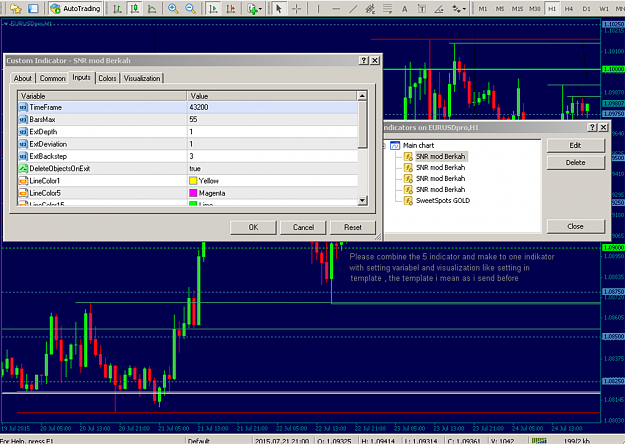Image resolution: width=625 pixels, height=444 pixels.
Task: Switch timeframe to M30
Action: point(535,8)
